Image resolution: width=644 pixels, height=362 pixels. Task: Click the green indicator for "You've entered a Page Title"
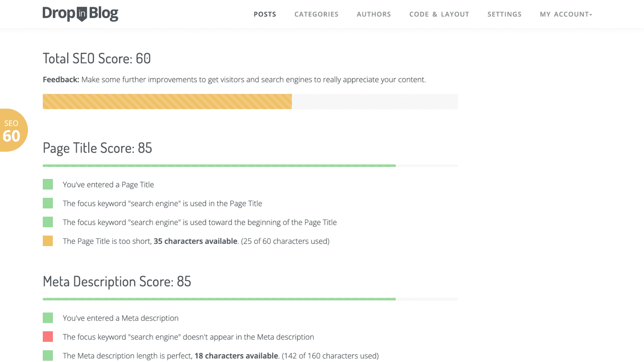point(48,184)
